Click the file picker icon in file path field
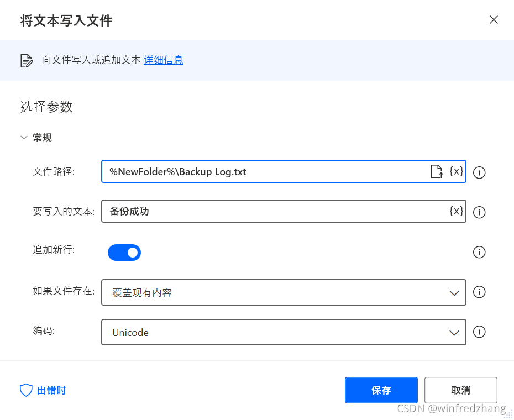The width and height of the screenshot is (514, 420). (x=437, y=171)
